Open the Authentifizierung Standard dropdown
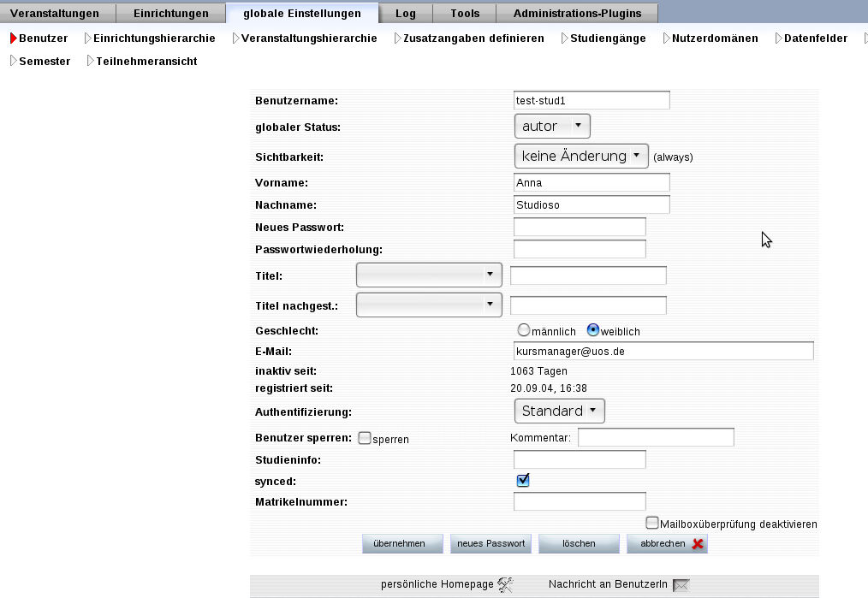 (x=559, y=411)
